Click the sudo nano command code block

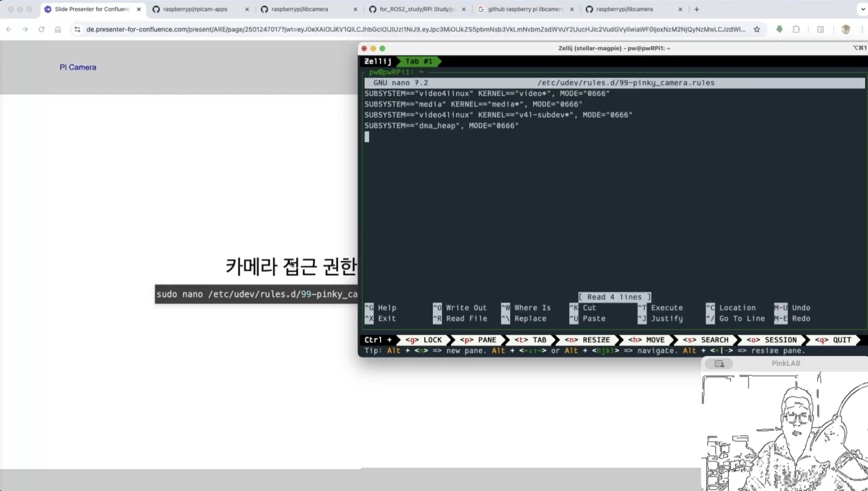click(x=257, y=294)
